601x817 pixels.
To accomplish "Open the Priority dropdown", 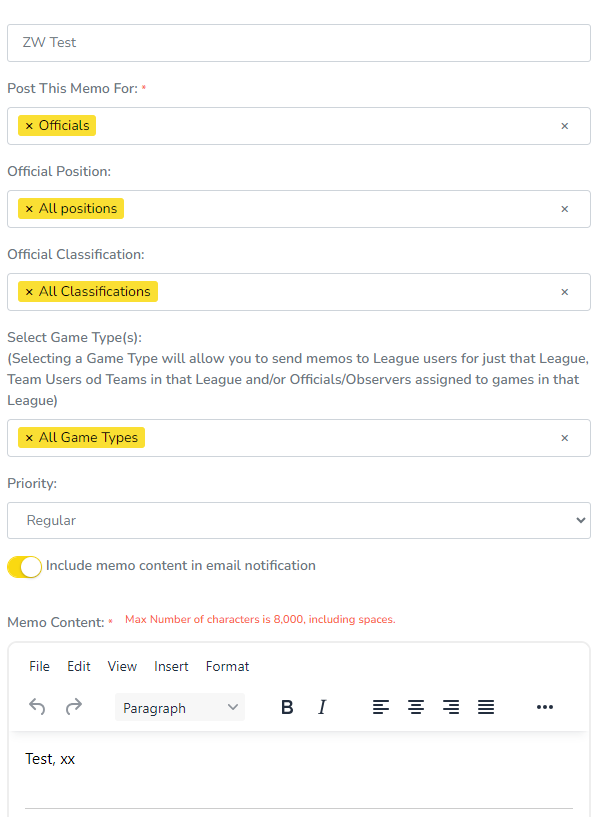I will click(x=299, y=520).
